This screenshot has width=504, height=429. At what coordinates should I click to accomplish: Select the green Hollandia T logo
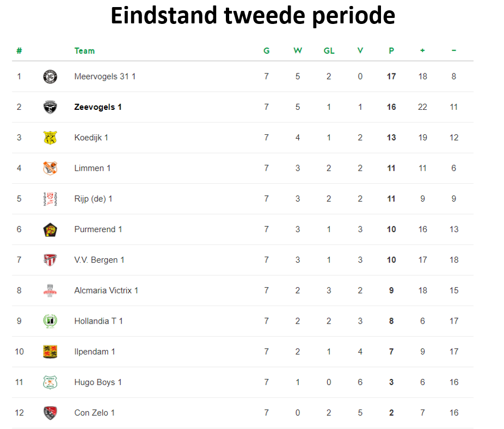point(50,321)
